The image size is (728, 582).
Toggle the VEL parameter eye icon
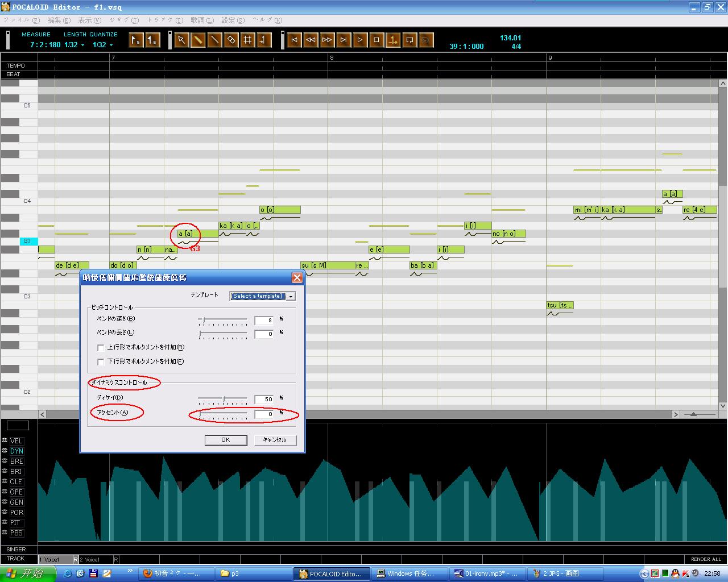pyautogui.click(x=5, y=441)
